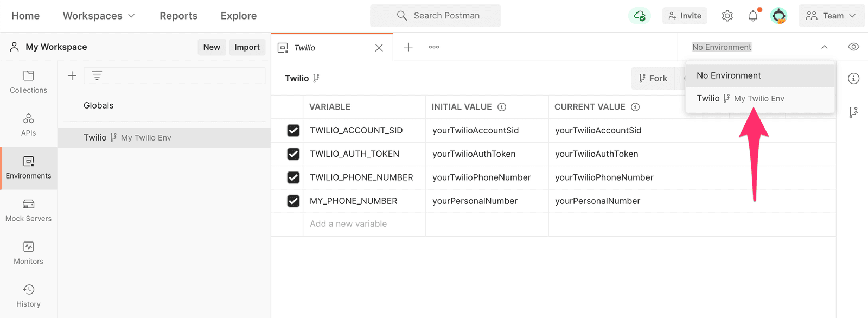The image size is (868, 318).
Task: Open the History sidebar section
Action: coord(28,296)
